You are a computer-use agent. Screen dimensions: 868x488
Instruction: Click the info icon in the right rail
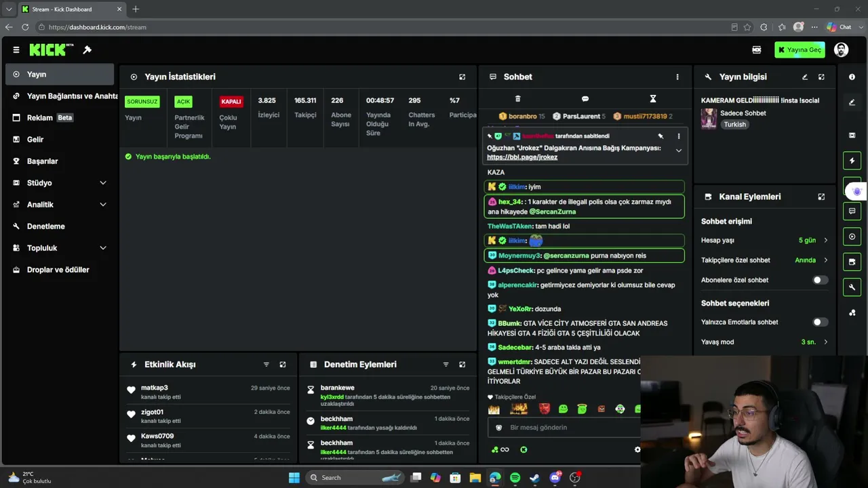click(x=852, y=77)
